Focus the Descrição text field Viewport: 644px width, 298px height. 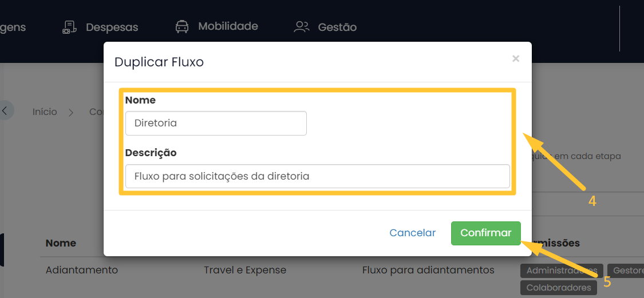coord(317,176)
